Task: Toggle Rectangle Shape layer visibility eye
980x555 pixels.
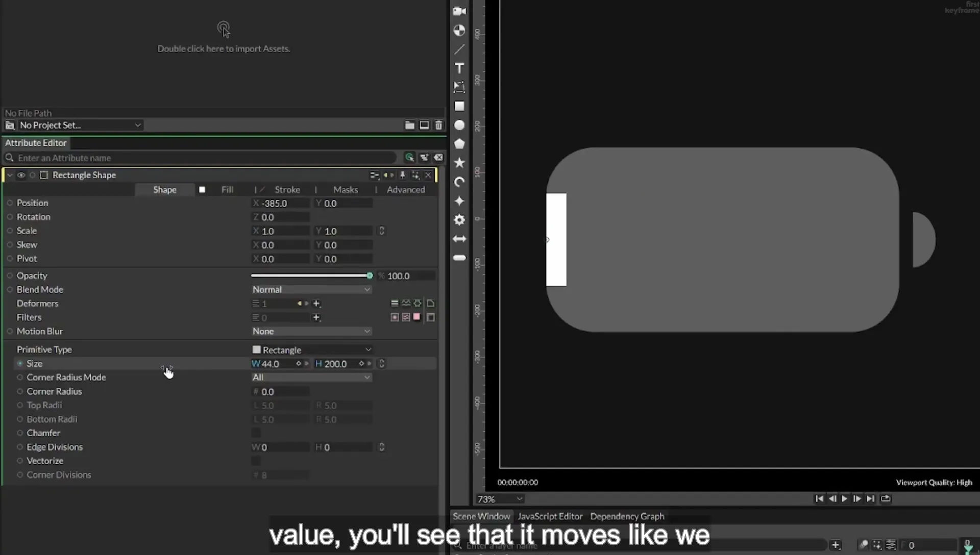Action: pos(21,175)
